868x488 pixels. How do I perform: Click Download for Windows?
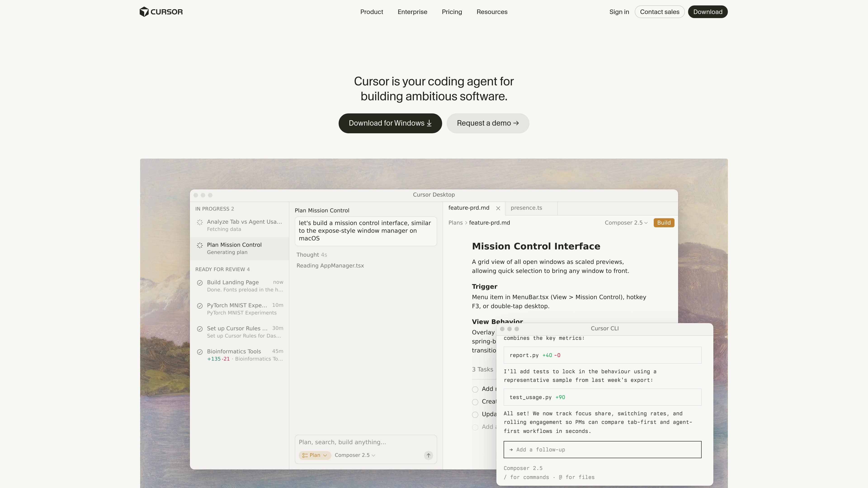click(390, 123)
